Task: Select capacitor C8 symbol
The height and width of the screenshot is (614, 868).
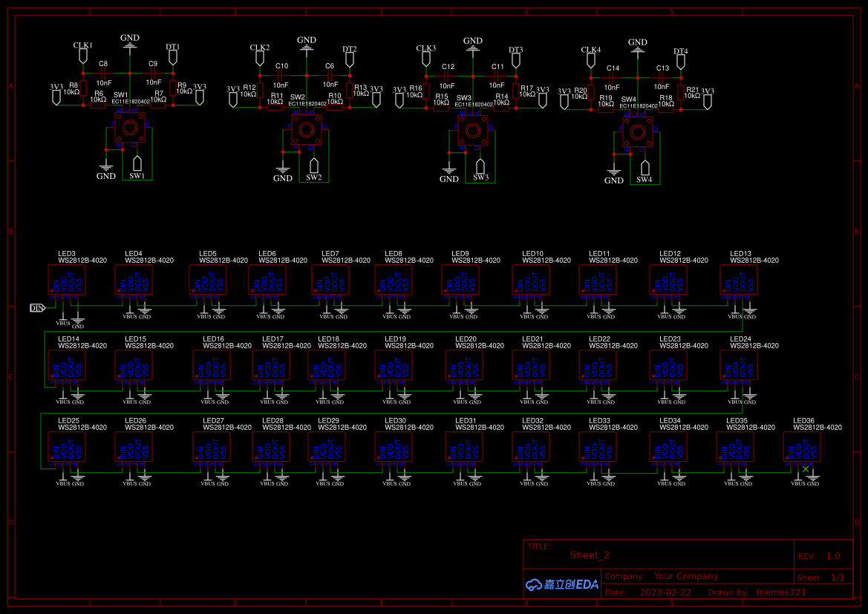Action: pyautogui.click(x=103, y=73)
